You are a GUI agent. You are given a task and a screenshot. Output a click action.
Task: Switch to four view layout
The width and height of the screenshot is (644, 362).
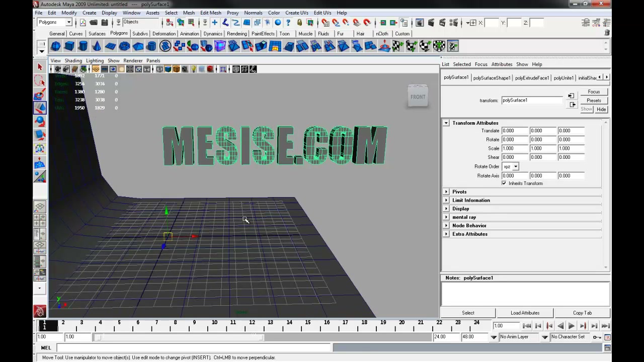40,220
